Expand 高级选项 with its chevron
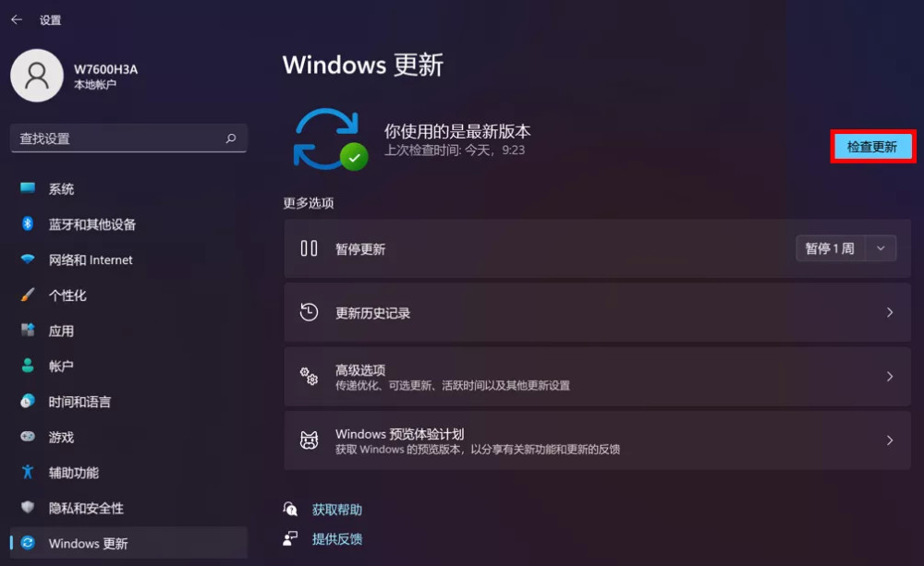Image resolution: width=924 pixels, height=566 pixels. (x=890, y=377)
